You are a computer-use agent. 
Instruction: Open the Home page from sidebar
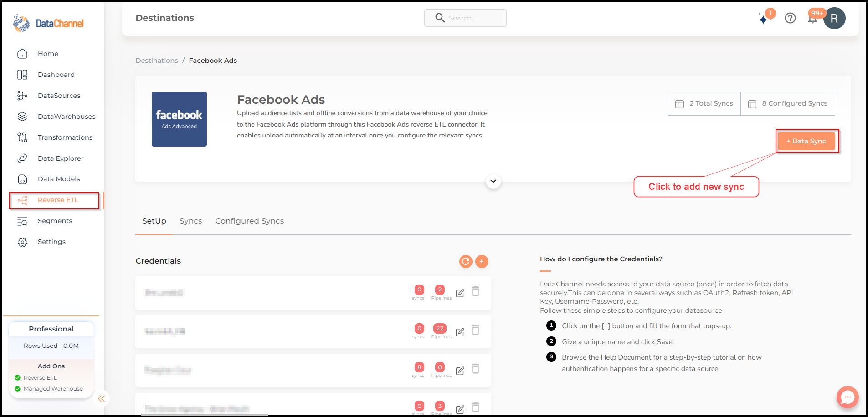[48, 54]
